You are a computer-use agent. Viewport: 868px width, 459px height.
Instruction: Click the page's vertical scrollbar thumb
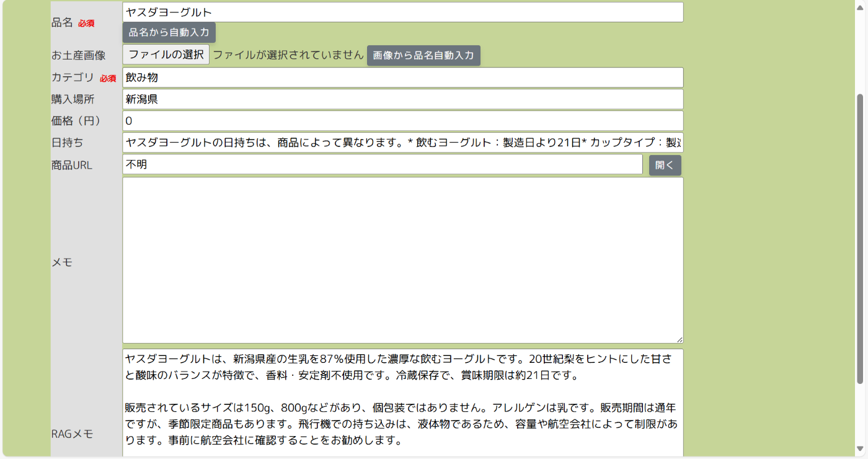click(x=860, y=239)
